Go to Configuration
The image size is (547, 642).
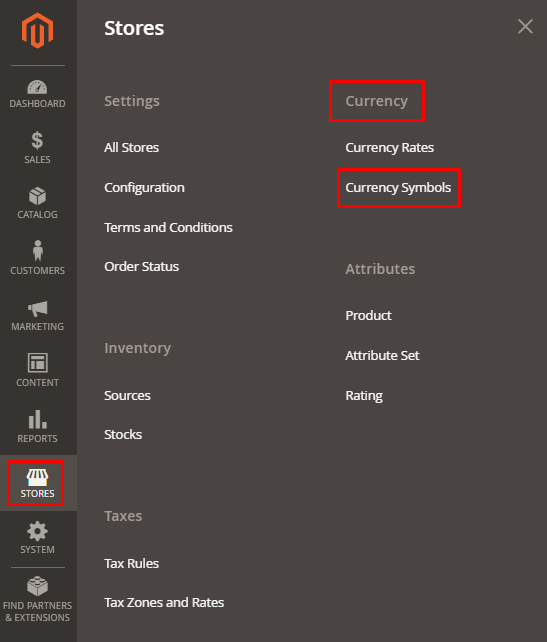pyautogui.click(x=144, y=188)
